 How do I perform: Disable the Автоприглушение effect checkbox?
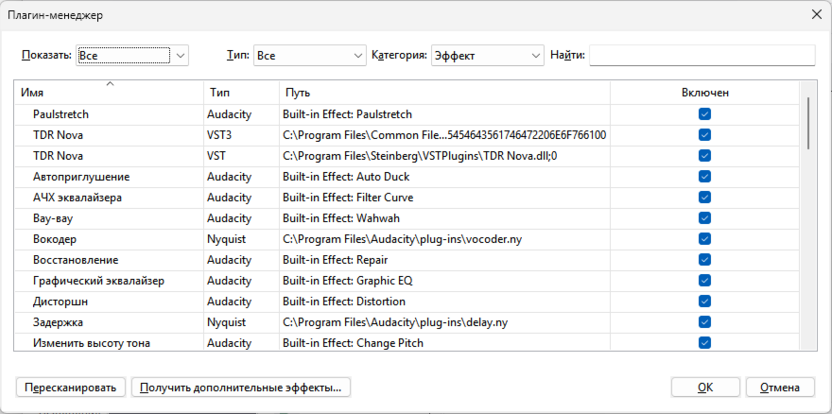pos(705,176)
